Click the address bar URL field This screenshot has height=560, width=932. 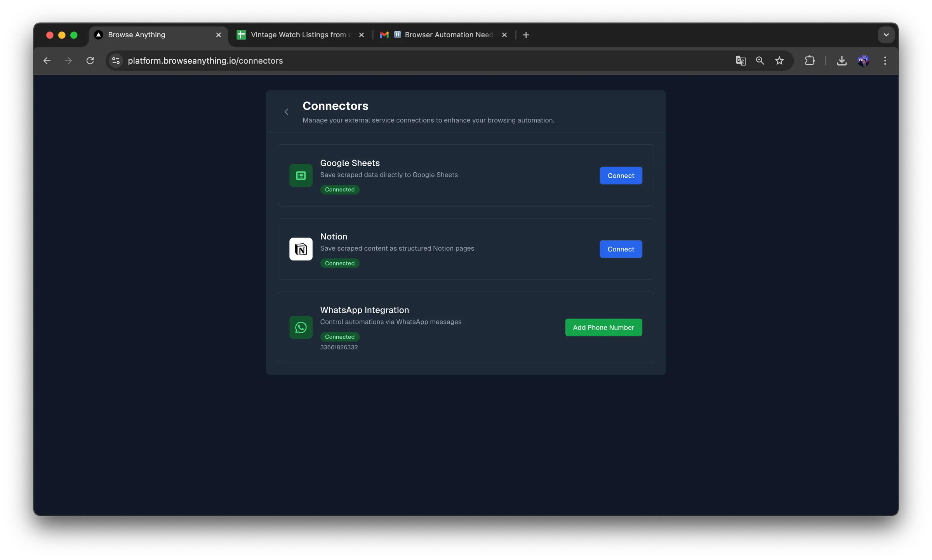(x=427, y=61)
